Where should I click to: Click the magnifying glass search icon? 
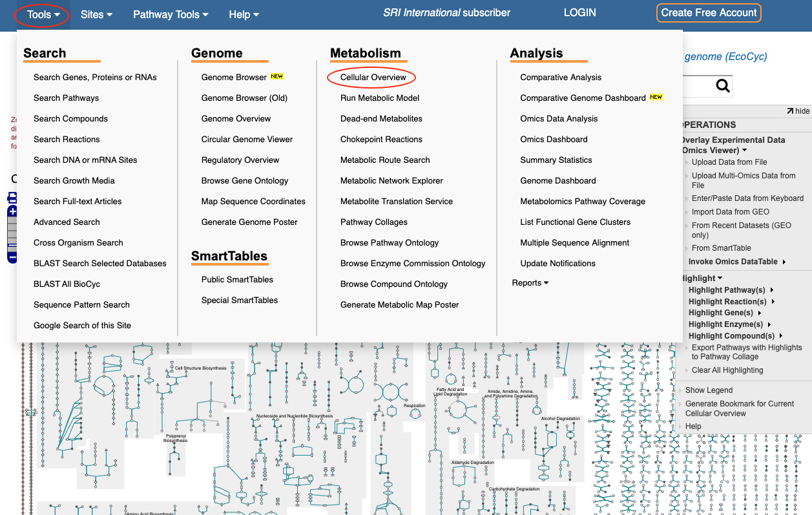click(x=722, y=86)
